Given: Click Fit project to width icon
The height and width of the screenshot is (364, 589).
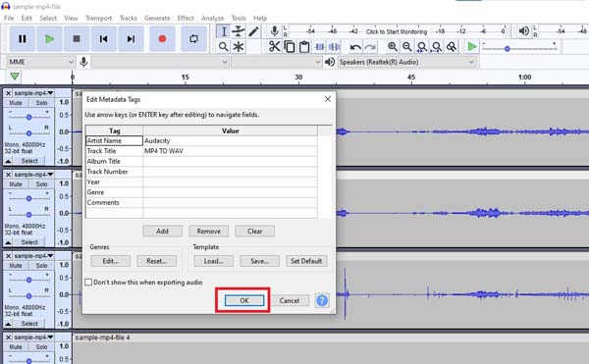Looking at the screenshot, I should coord(437,46).
